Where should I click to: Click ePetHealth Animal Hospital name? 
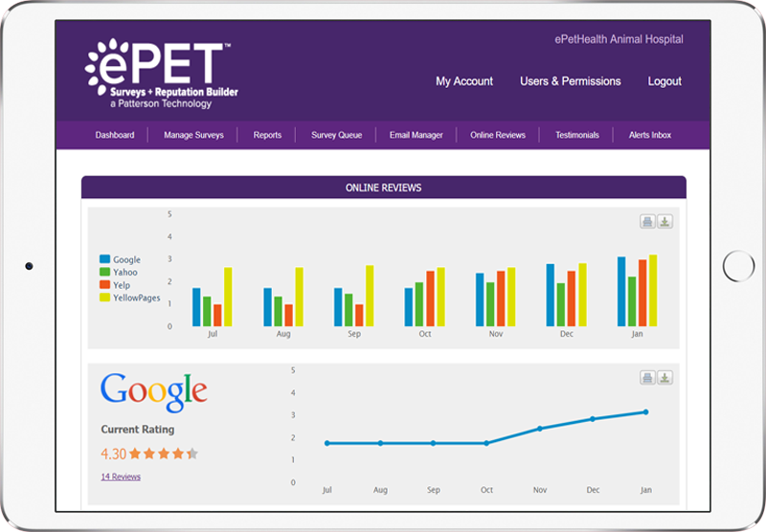tap(619, 39)
